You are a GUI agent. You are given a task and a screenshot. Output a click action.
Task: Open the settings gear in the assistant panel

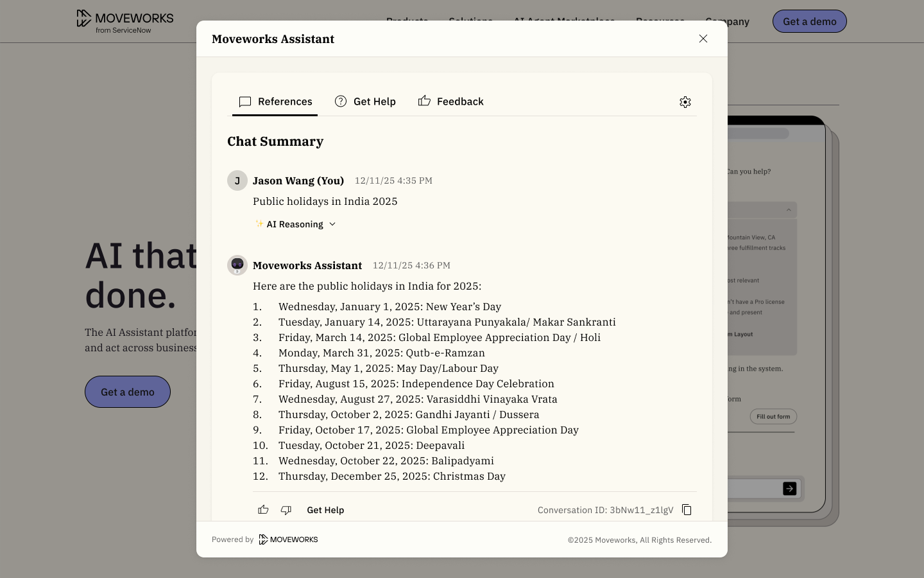[685, 102]
